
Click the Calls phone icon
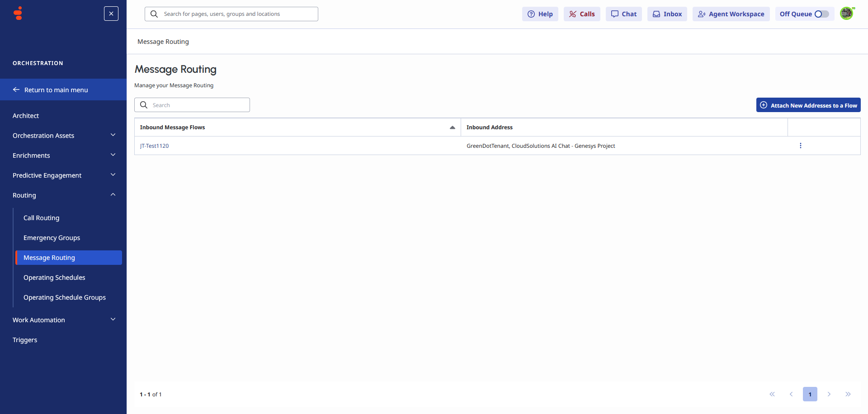tap(573, 14)
